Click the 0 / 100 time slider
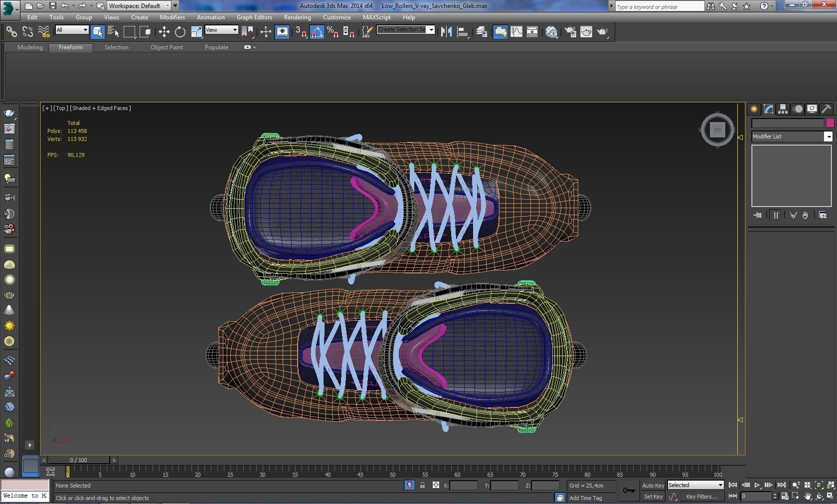 [x=79, y=460]
